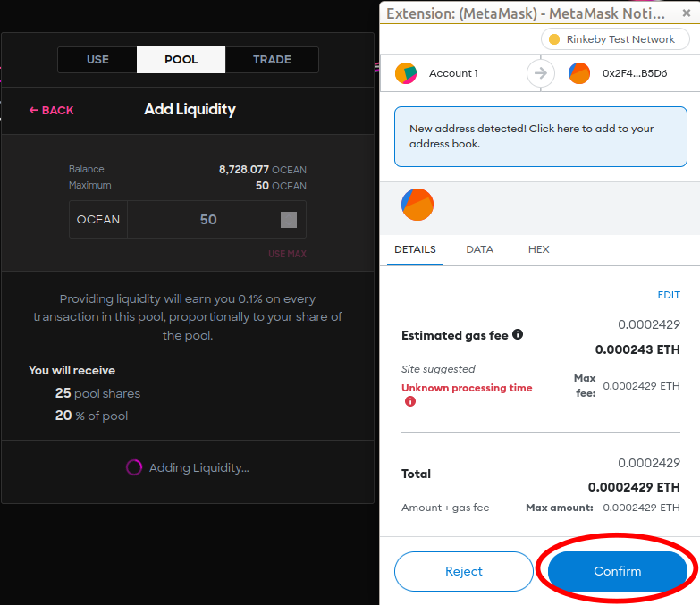Click the arrow icon between accounts
Viewport: 700px width, 605px height.
point(541,73)
